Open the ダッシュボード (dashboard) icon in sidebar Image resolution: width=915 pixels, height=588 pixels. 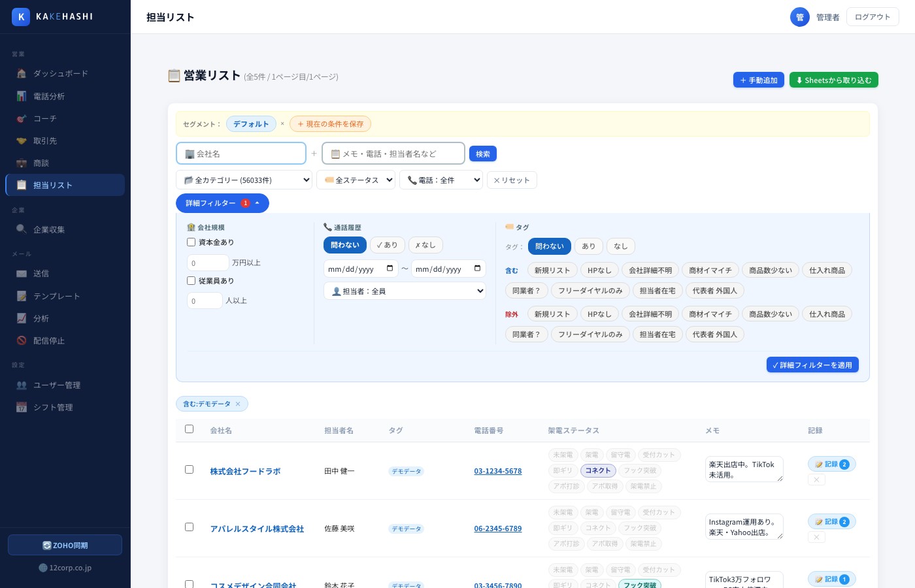22,73
